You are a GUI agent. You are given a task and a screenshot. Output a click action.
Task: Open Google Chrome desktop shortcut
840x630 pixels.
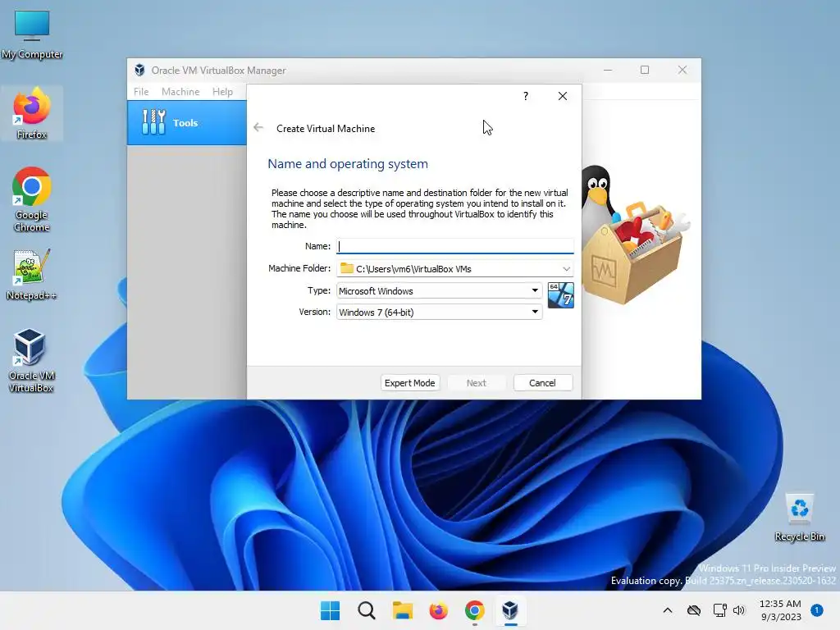32,199
